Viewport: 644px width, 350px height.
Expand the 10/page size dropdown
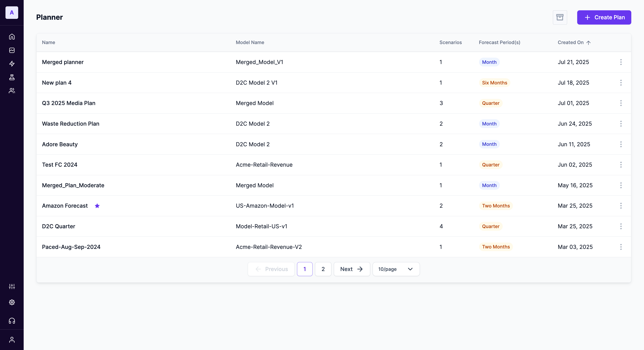pyautogui.click(x=396, y=269)
